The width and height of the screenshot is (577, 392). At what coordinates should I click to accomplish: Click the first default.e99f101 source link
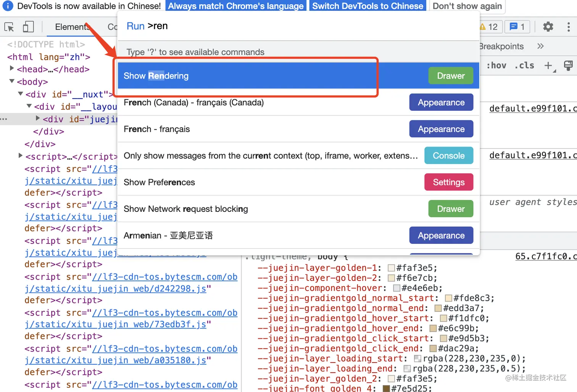533,108
